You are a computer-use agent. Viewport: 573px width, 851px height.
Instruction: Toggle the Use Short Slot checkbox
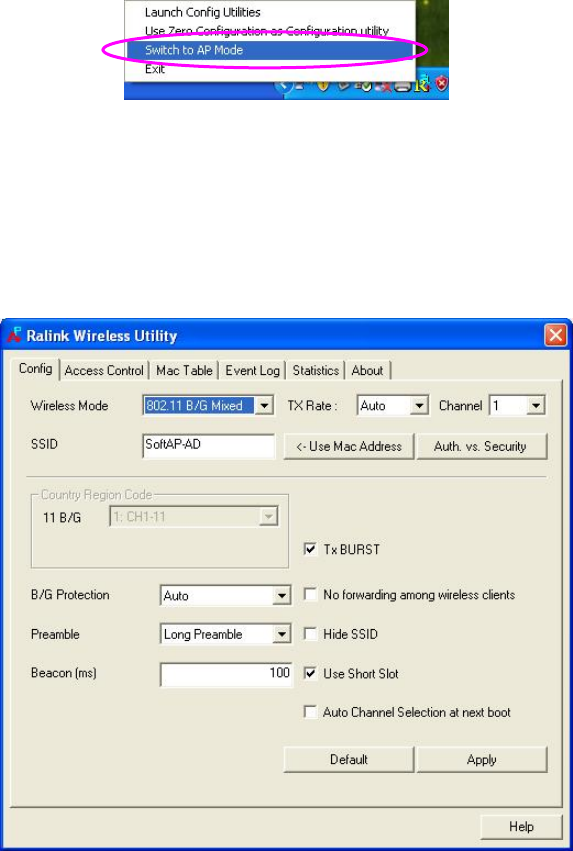coord(310,674)
